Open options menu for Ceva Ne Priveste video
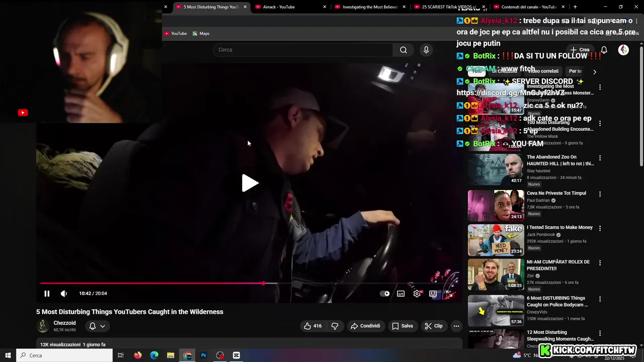Image resolution: width=644 pixels, height=362 pixels. coord(600,194)
